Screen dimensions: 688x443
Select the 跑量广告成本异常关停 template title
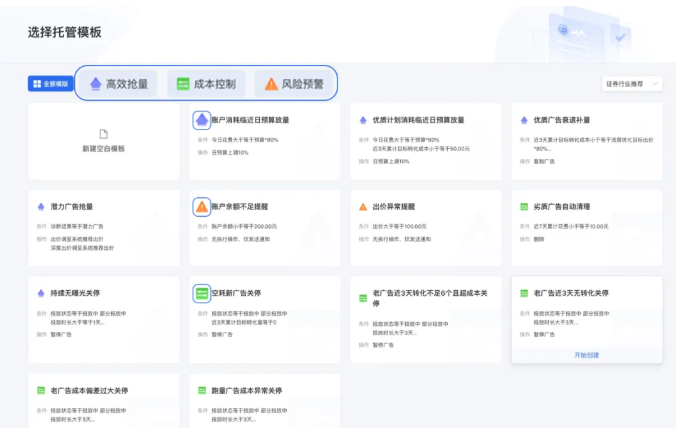(247, 390)
